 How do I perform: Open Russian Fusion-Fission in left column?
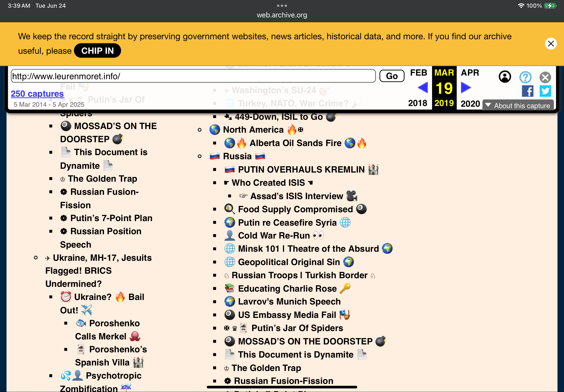click(x=99, y=198)
